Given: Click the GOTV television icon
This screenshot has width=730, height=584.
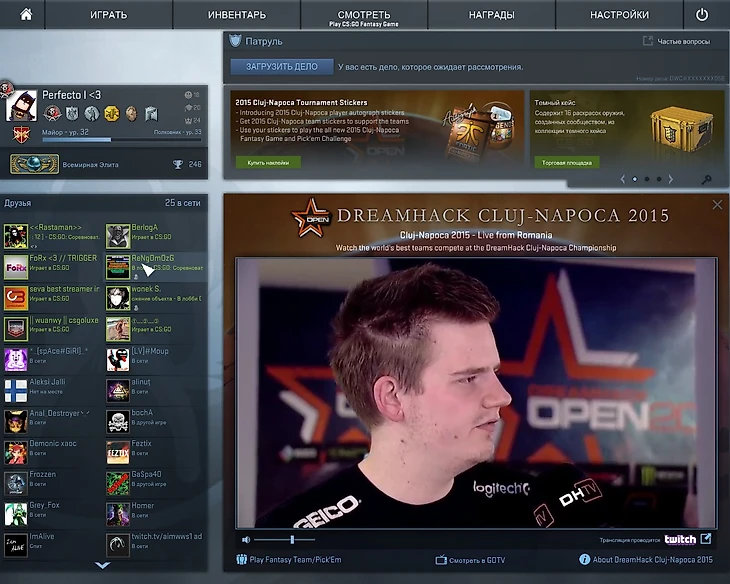Looking at the screenshot, I should (440, 561).
